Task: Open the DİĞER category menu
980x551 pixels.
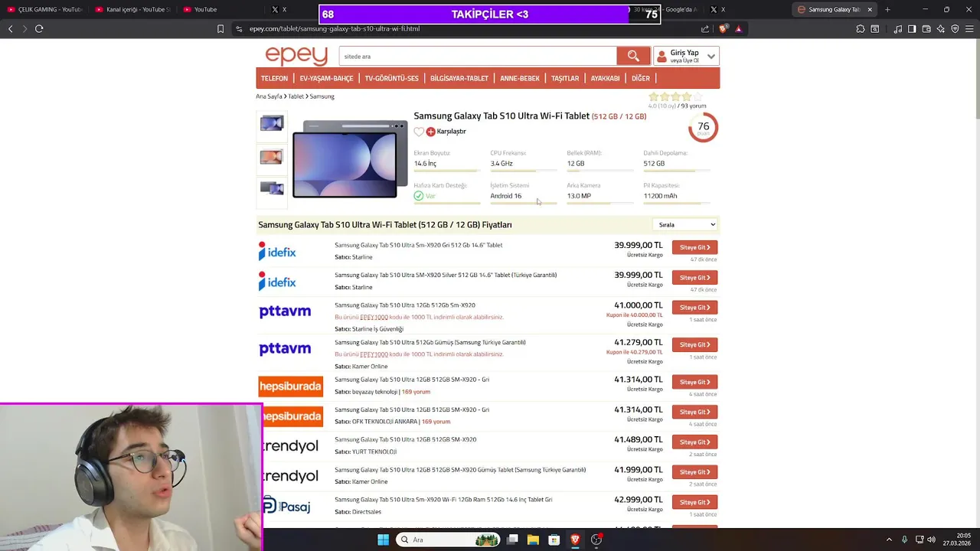Action: pyautogui.click(x=641, y=78)
